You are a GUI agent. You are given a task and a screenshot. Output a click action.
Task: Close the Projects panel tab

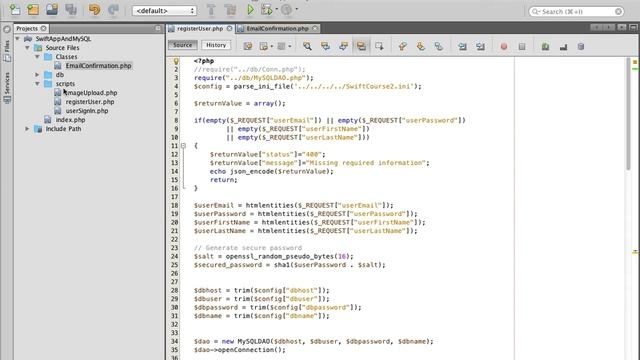tap(43, 29)
